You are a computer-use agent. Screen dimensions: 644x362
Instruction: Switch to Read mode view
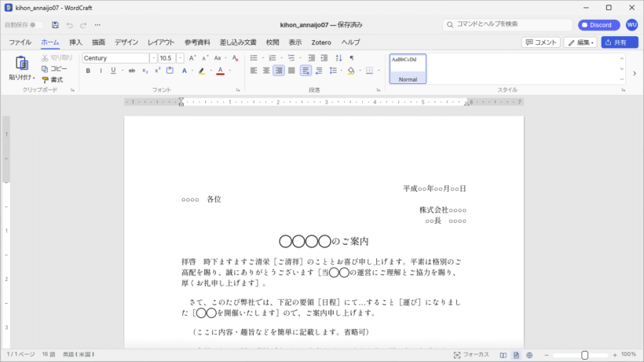click(x=503, y=355)
